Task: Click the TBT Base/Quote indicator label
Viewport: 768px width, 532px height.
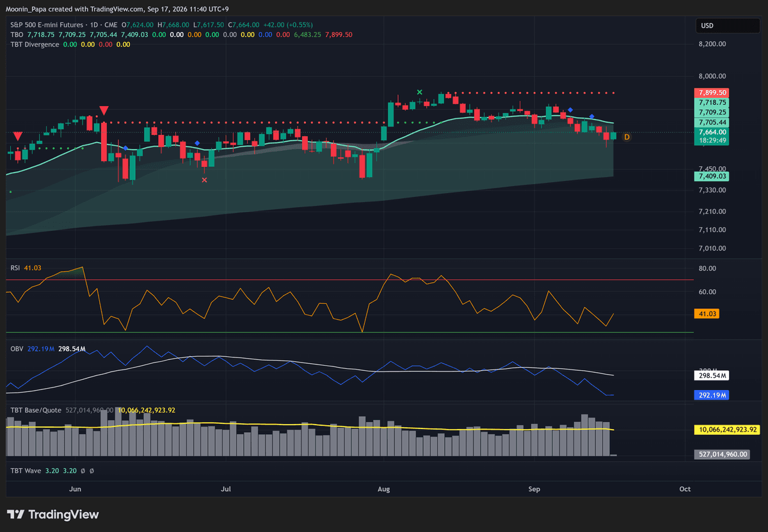Action: coord(36,410)
